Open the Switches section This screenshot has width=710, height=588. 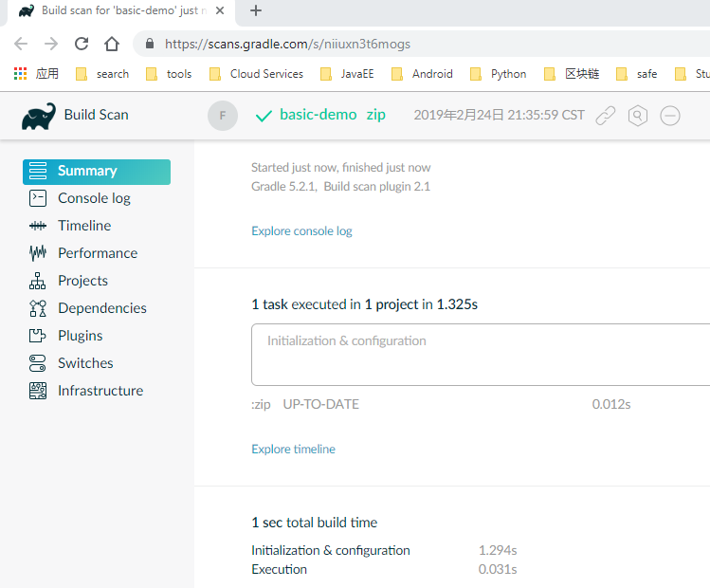click(x=97, y=363)
